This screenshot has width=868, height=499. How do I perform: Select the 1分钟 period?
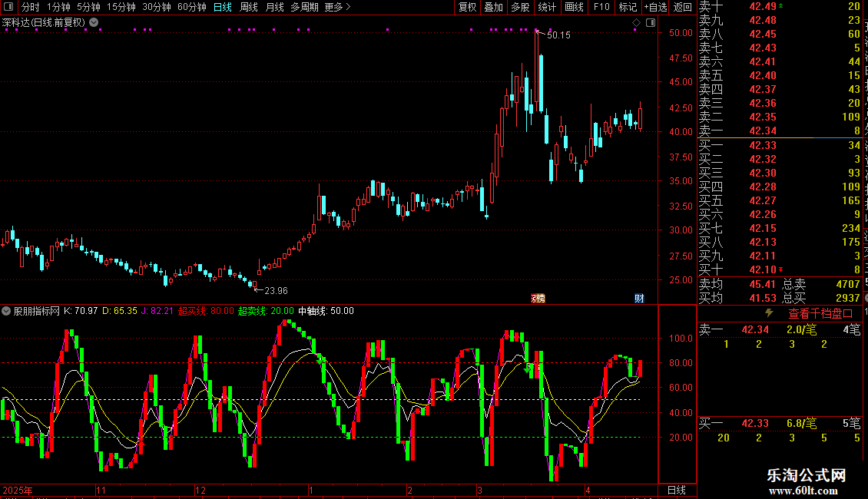[58, 7]
